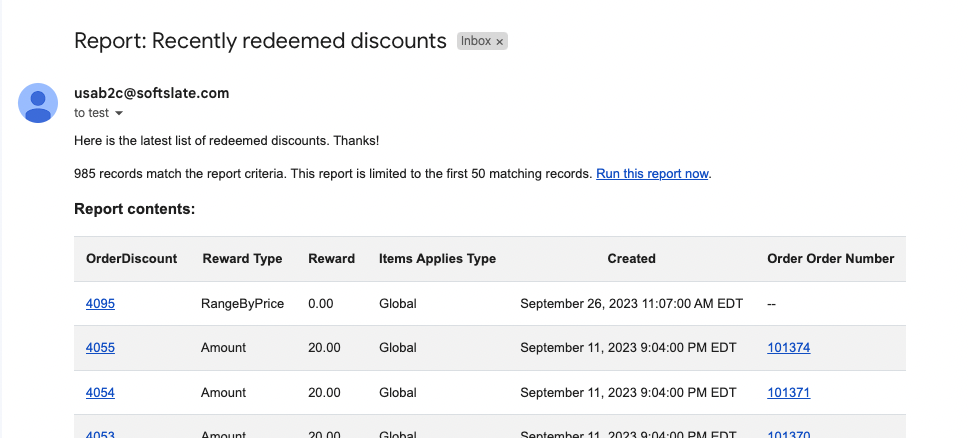
Task: Click the email subject "Report: Recently redeemed discounts"
Action: (x=260, y=41)
